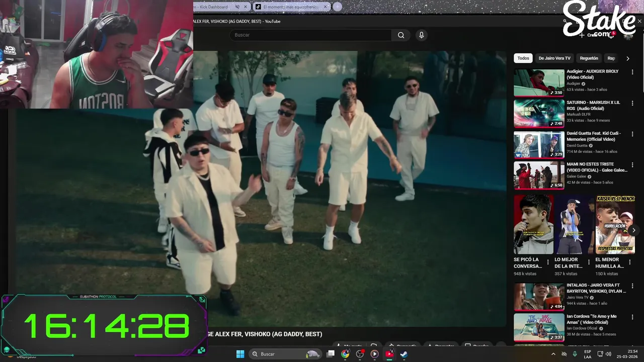
Task: Open the Ian Cordova Oficial channel link
Action: [x=582, y=328]
